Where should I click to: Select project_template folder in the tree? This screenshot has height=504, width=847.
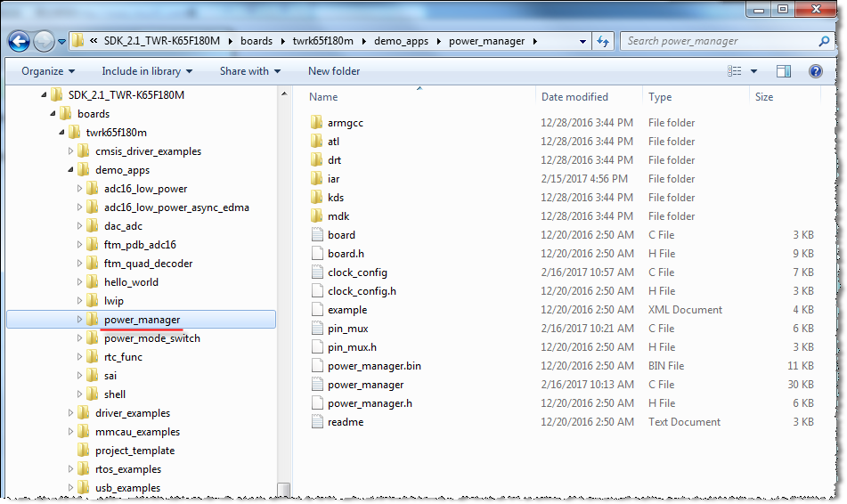point(135,451)
